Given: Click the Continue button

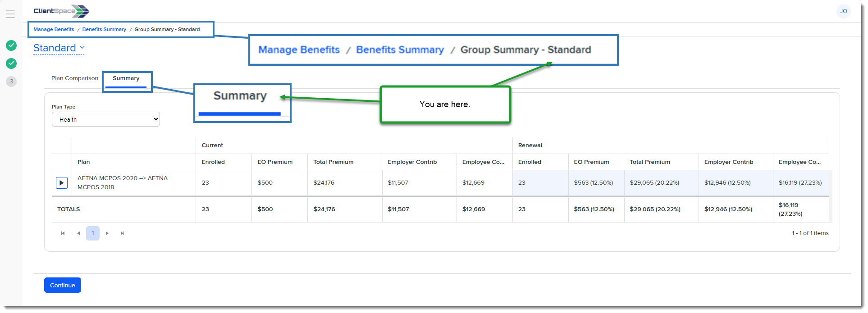Looking at the screenshot, I should coord(63,285).
